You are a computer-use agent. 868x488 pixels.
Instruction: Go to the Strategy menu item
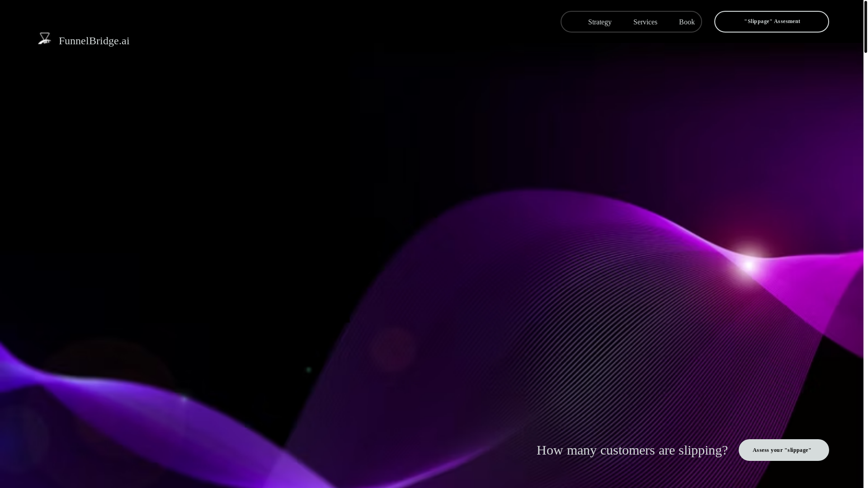599,22
